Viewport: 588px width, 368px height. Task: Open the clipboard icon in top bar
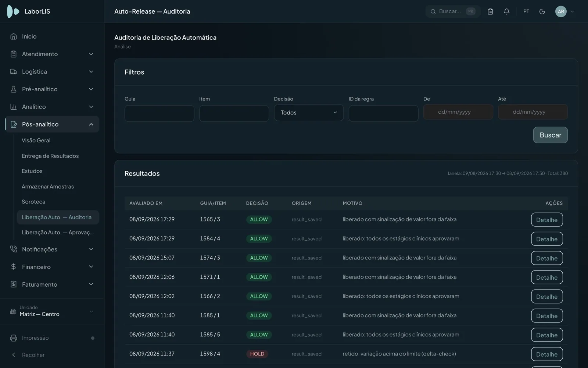point(490,11)
